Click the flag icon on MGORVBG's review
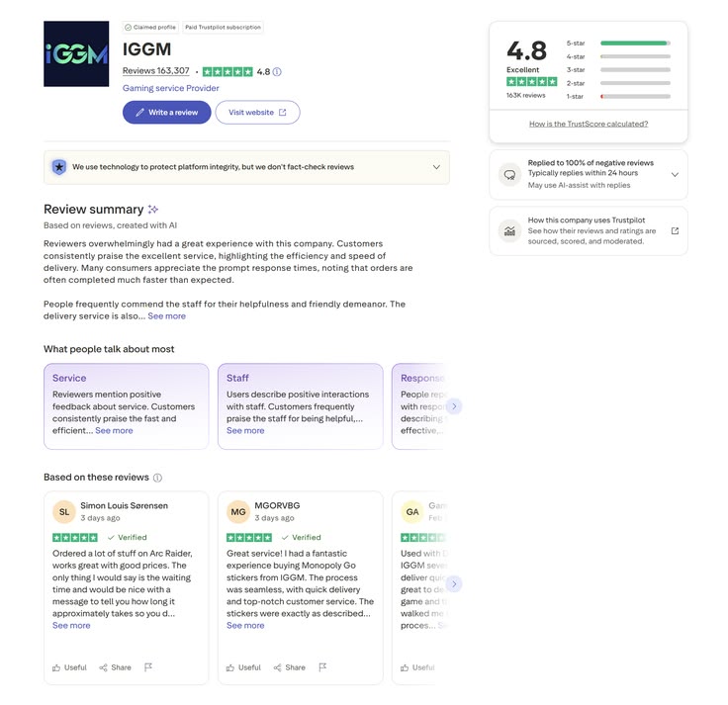The image size is (728, 705). 322,667
